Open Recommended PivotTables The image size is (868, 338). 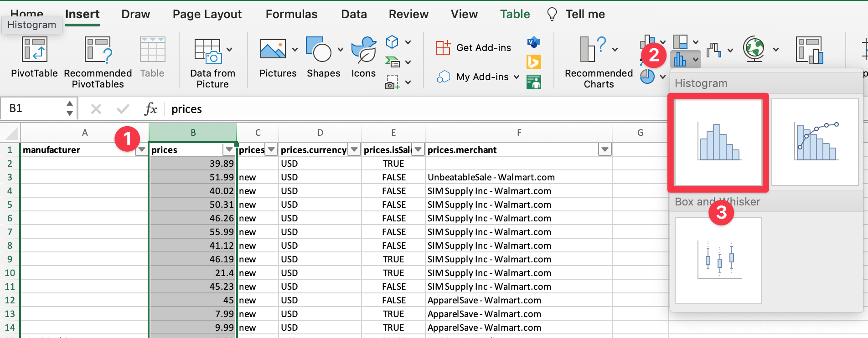pos(98,50)
